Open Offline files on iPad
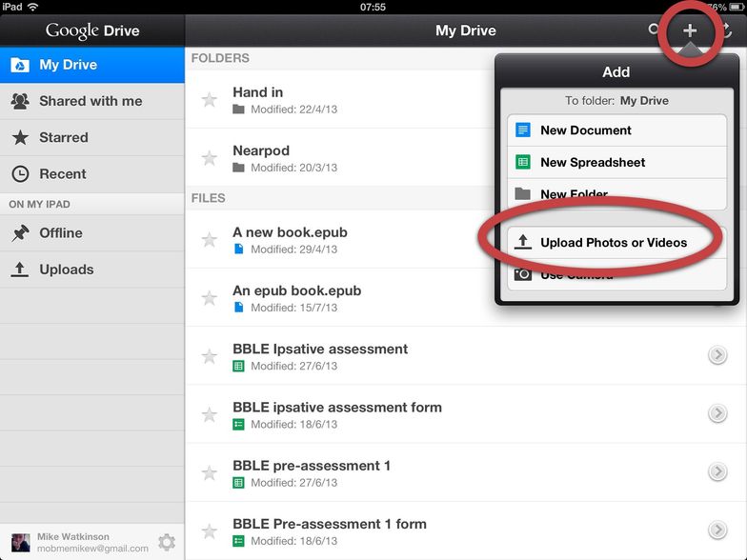 [x=61, y=233]
